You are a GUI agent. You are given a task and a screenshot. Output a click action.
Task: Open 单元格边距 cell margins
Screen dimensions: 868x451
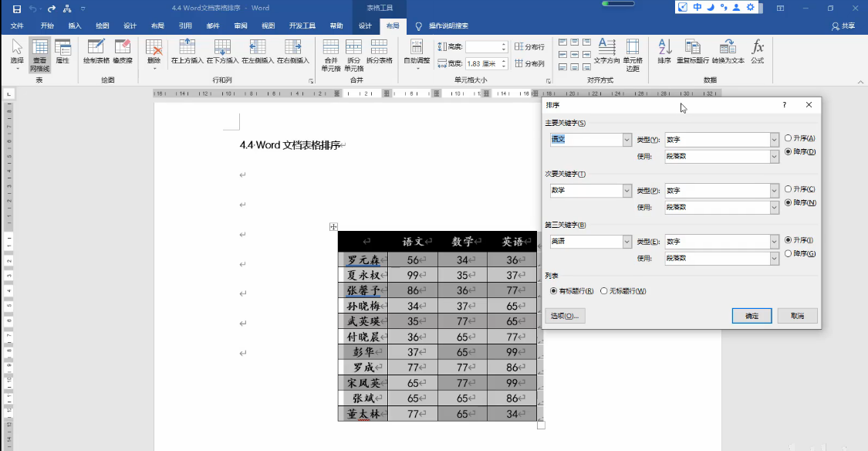click(x=633, y=56)
